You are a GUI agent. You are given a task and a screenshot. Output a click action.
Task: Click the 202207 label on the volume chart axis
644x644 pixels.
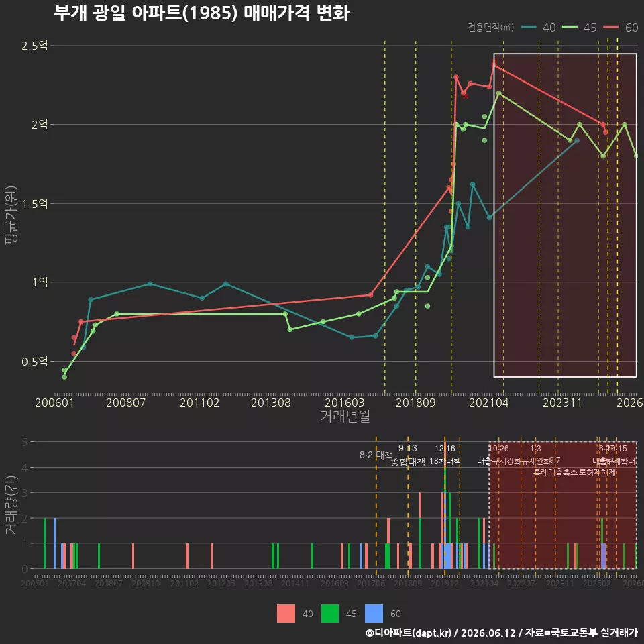pyautogui.click(x=521, y=583)
